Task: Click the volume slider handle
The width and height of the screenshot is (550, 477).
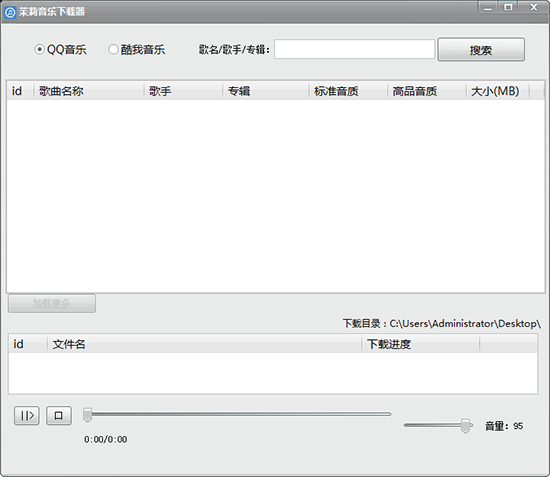Action: (x=465, y=425)
